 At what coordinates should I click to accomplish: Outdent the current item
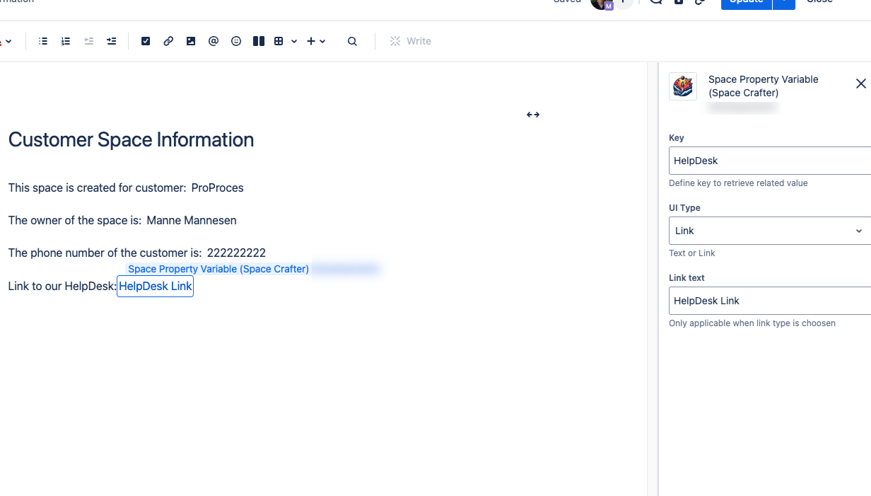coord(89,41)
